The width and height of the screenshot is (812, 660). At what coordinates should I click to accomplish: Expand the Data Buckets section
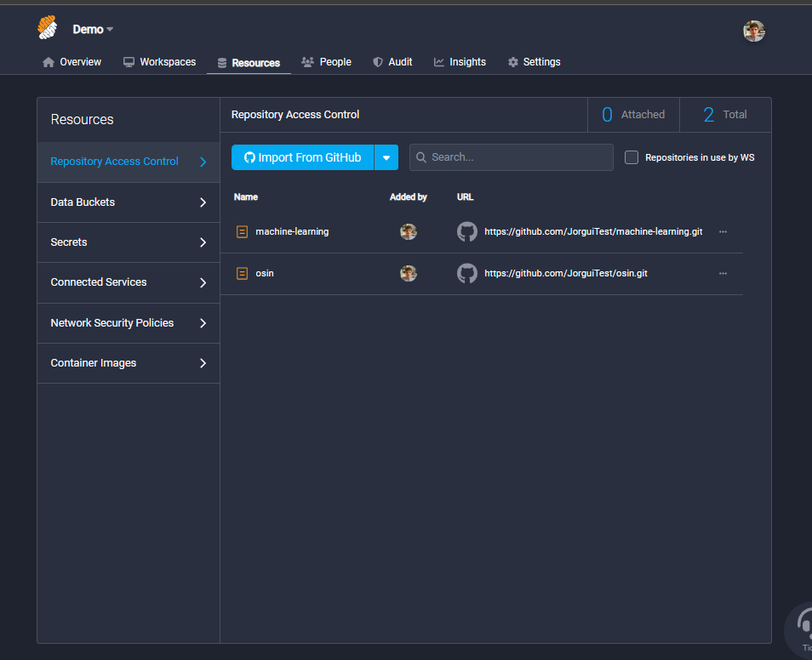(128, 202)
